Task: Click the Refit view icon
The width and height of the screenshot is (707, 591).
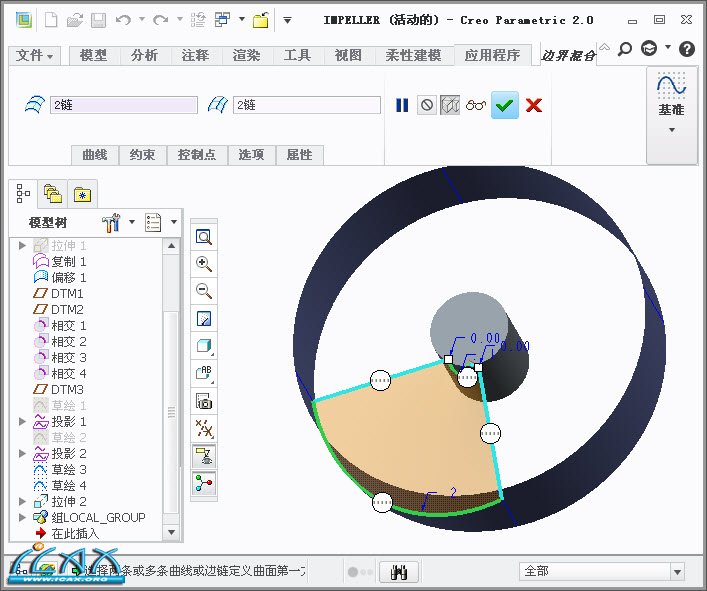Action: tap(204, 237)
